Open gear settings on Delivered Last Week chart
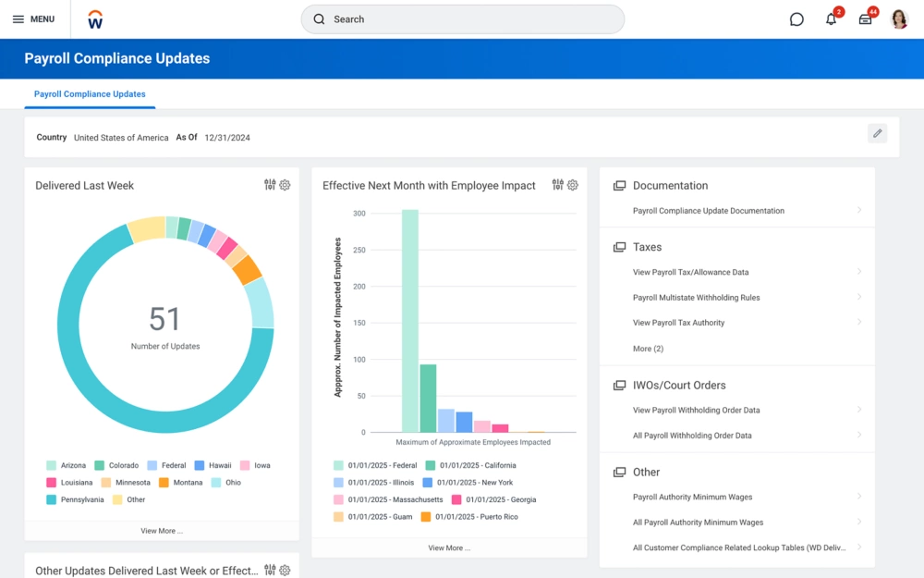 (x=285, y=185)
